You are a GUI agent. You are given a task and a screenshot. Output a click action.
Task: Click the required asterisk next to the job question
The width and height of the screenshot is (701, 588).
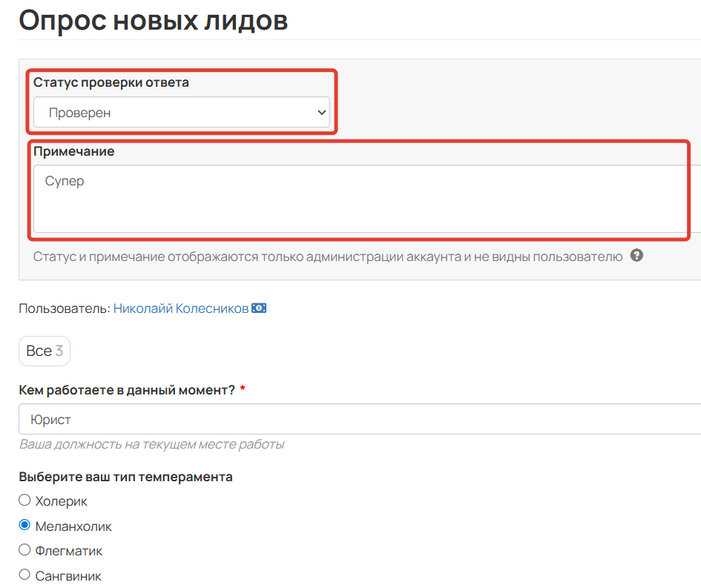[x=242, y=389]
